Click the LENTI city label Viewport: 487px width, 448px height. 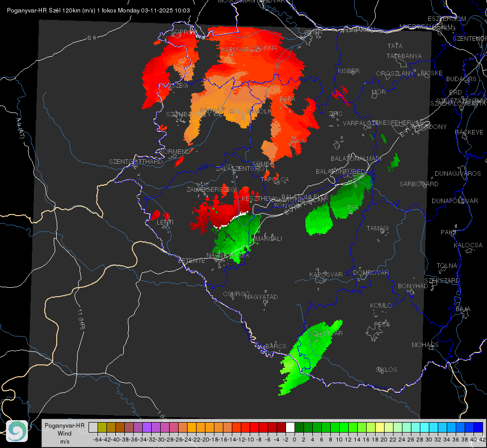click(165, 223)
